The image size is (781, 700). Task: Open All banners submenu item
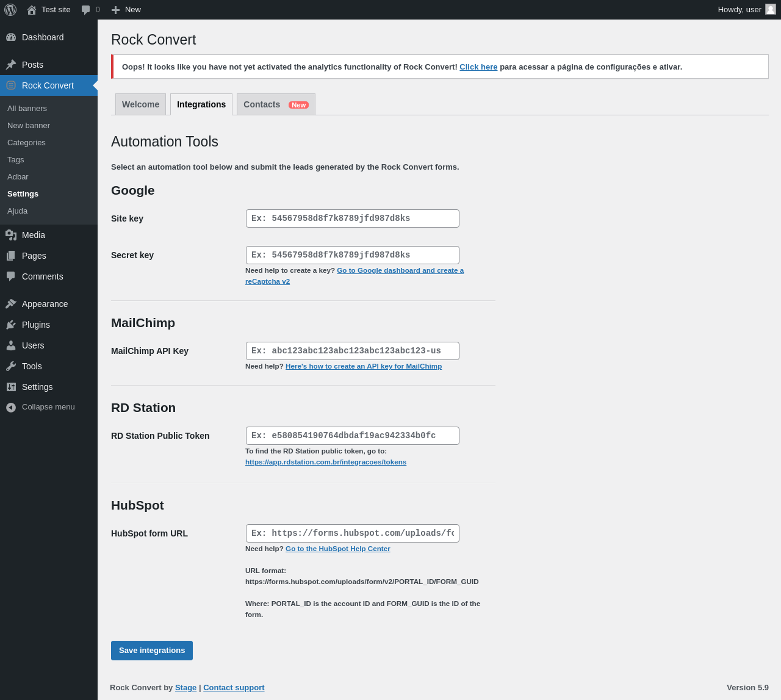tap(27, 109)
